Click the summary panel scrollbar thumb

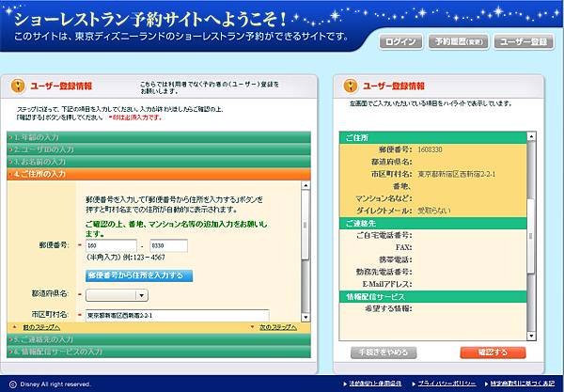point(531,236)
